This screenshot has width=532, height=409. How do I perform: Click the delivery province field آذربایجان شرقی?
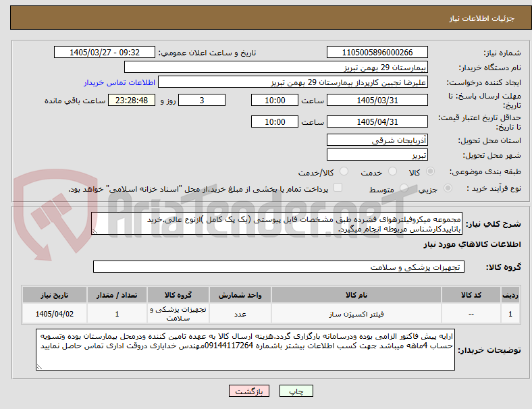pyautogui.click(x=377, y=140)
